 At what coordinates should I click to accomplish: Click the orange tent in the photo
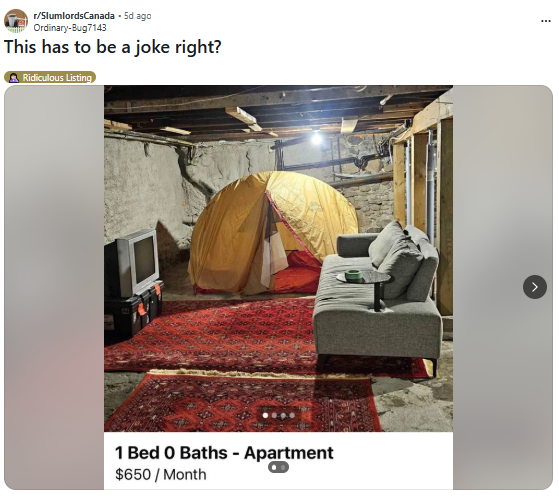(271, 233)
